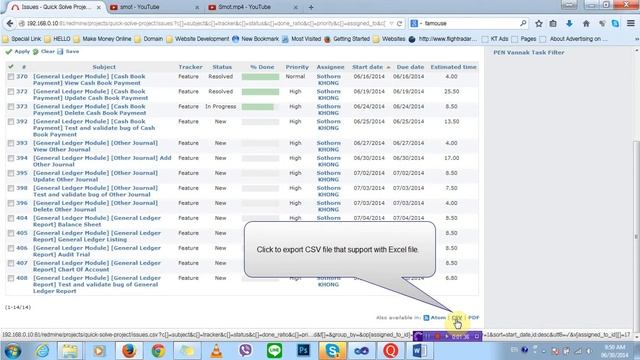Screen dimensions: 640x360
Task: Tick the checkbox for issue 372
Action: point(11,92)
